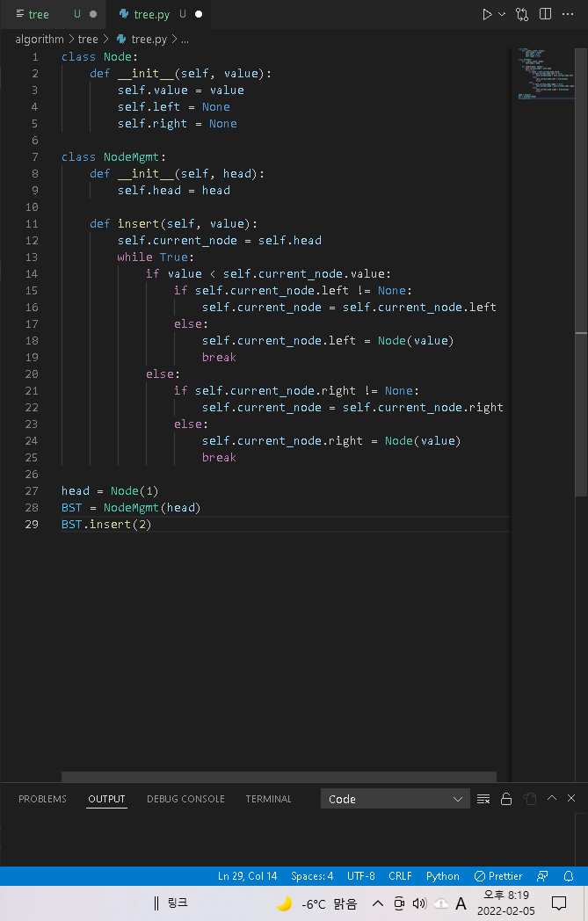Open the DEBUG CONSOLE tab
The image size is (588, 921).
pyautogui.click(x=185, y=799)
